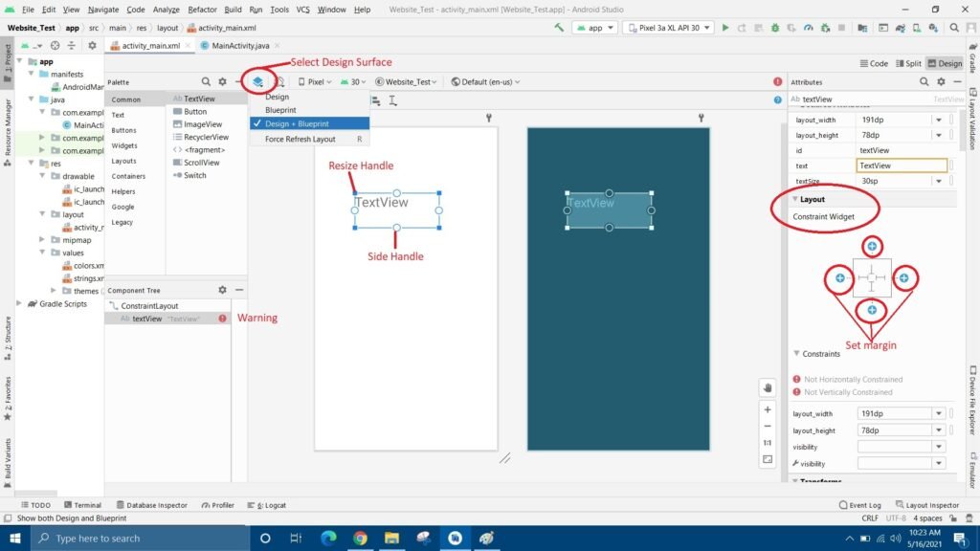The image size is (980, 551).
Task: Collapse the Constraints section
Action: pos(796,354)
